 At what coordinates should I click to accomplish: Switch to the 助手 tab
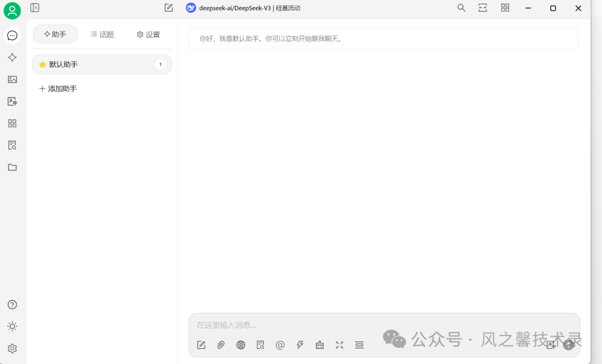(x=55, y=34)
